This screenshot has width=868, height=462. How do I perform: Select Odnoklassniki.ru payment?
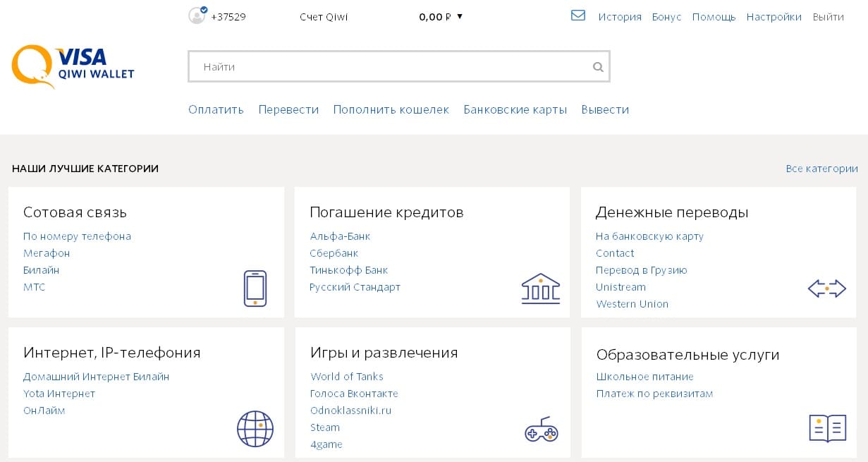[x=350, y=411]
